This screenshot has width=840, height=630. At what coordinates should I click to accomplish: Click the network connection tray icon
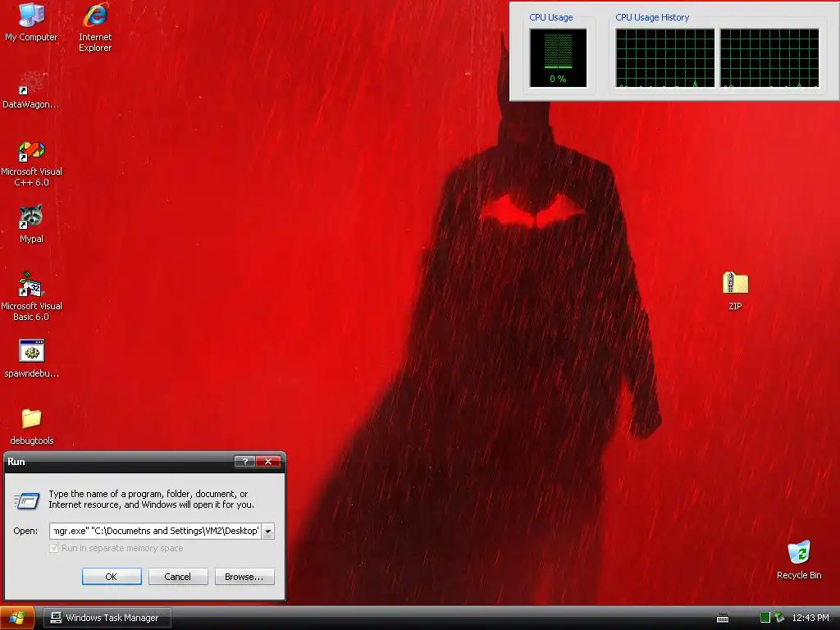pos(779,618)
